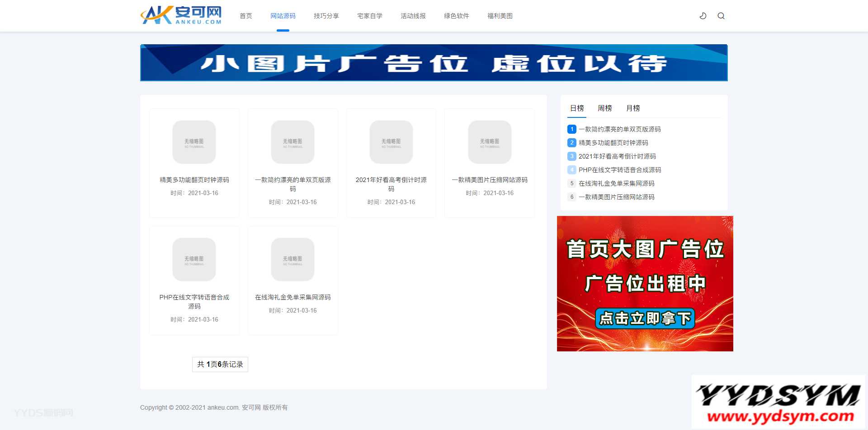Viewport: 868px width, 430px height.
Task: Click thumbnail of 在线淘礼金免单采集网源码
Action: click(292, 259)
